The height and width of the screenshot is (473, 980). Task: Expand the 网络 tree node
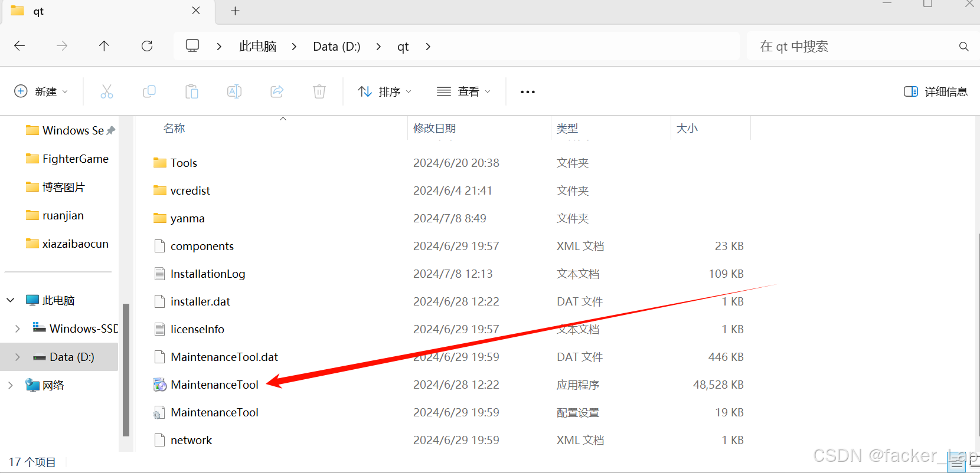(x=11, y=385)
